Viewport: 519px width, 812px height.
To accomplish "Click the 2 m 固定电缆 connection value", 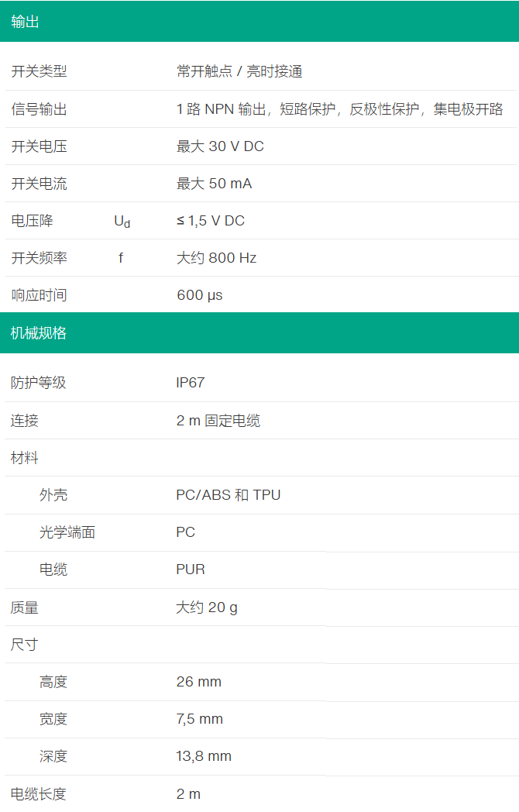I will tap(218, 421).
